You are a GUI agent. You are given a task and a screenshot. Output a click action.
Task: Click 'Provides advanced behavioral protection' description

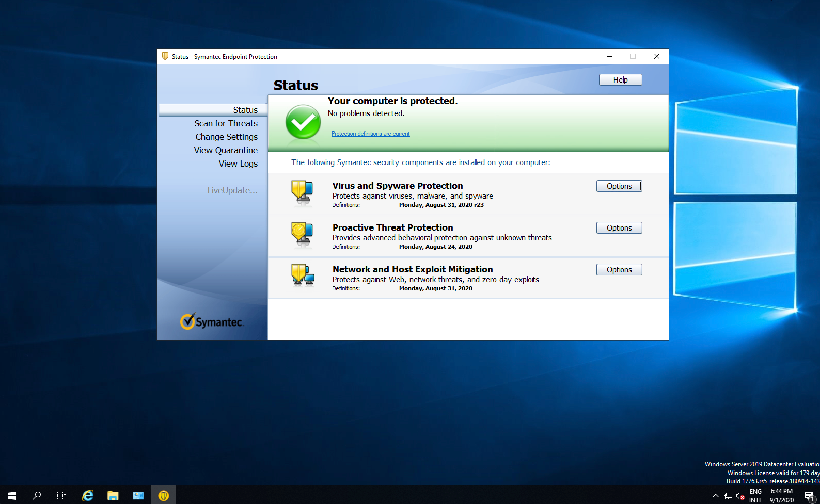click(442, 238)
